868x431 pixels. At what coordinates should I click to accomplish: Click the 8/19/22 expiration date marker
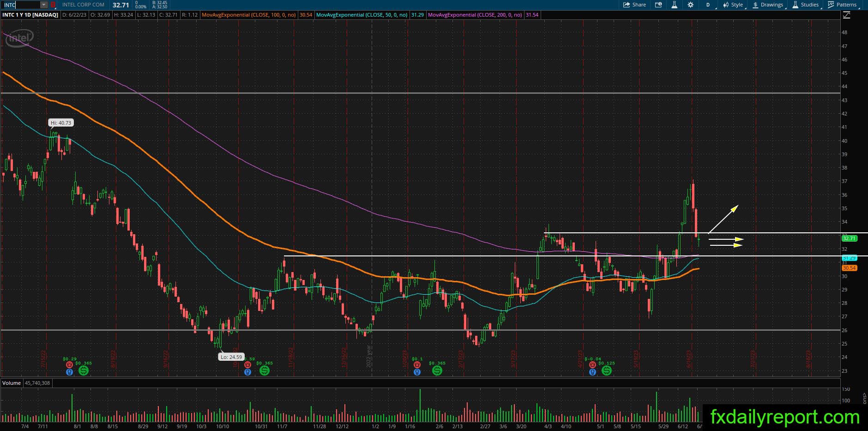pos(113,358)
